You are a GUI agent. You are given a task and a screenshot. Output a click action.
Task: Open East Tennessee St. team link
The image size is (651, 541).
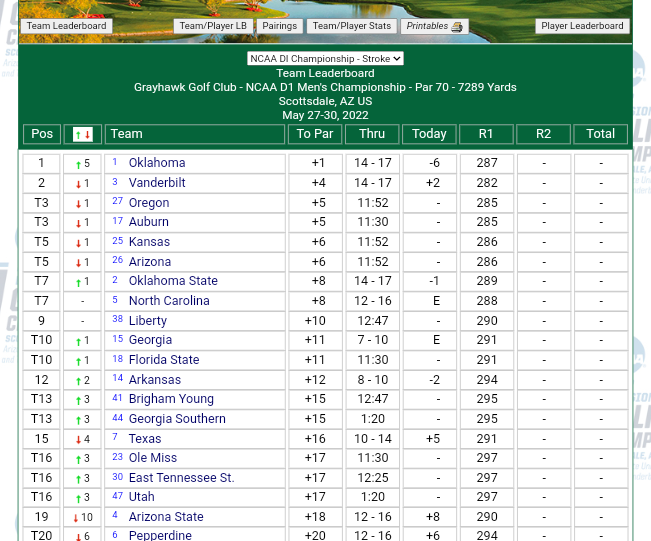click(181, 478)
